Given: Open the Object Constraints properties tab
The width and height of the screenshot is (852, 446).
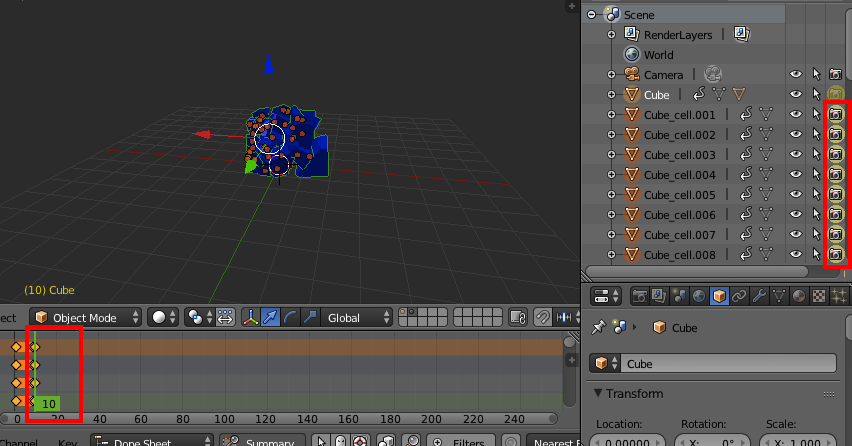Looking at the screenshot, I should (x=739, y=296).
